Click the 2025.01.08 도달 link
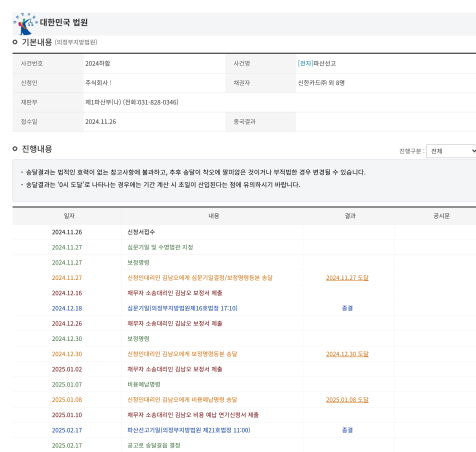Image resolution: width=476 pixels, height=452 pixels. pyautogui.click(x=347, y=400)
